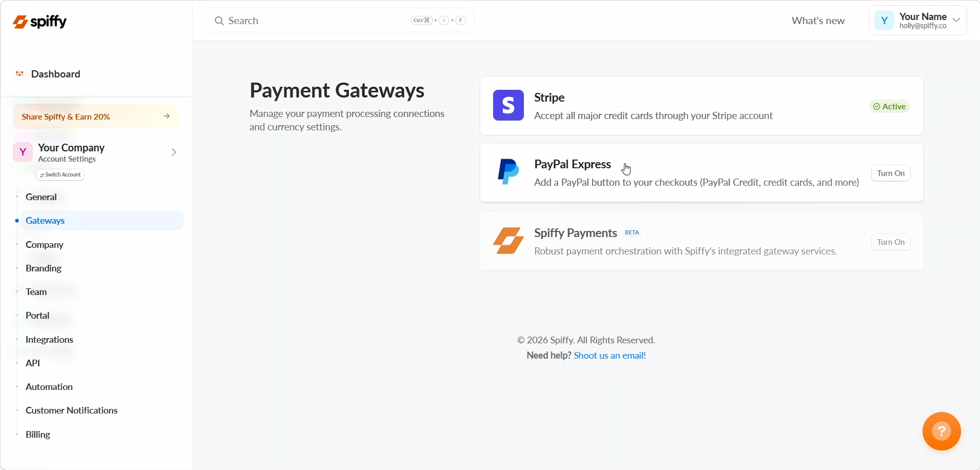Click the Stripe logo icon
980x470 pixels.
point(508,105)
